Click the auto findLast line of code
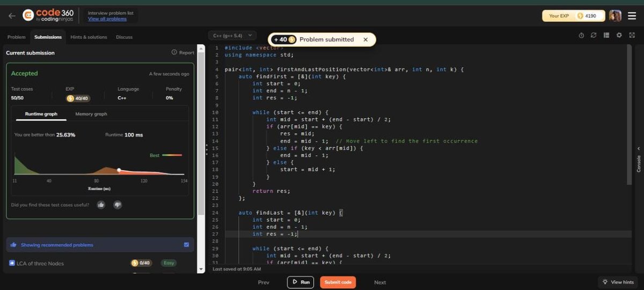Image resolution: width=644 pixels, height=290 pixels. [290, 213]
